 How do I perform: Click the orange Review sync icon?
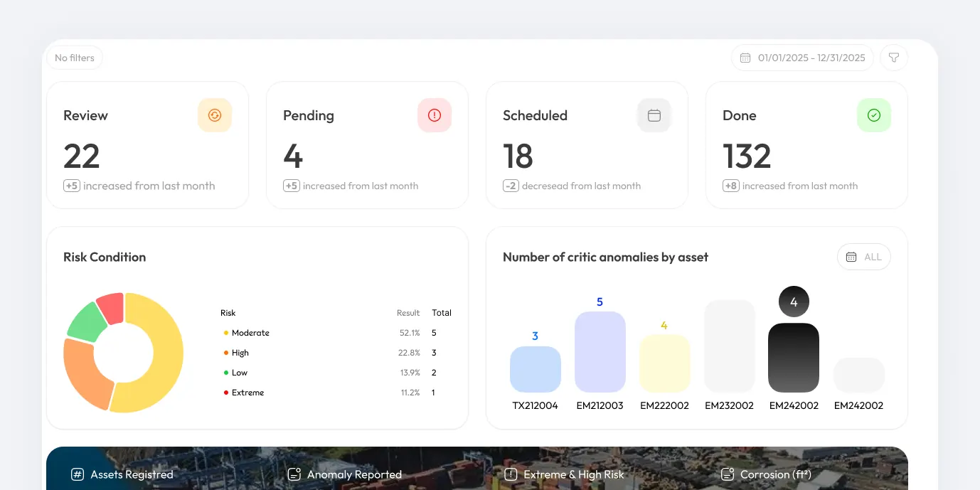coord(215,115)
